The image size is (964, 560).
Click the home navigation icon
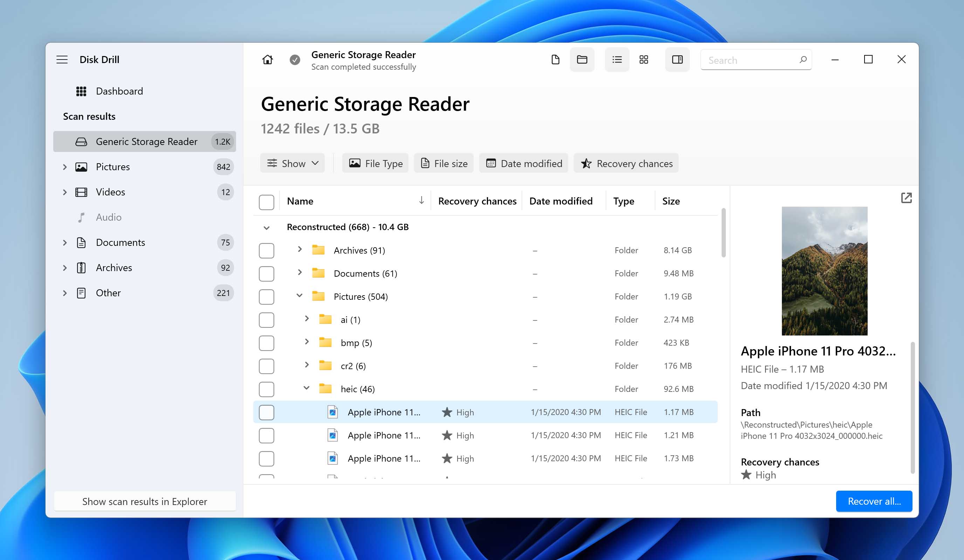(x=267, y=60)
